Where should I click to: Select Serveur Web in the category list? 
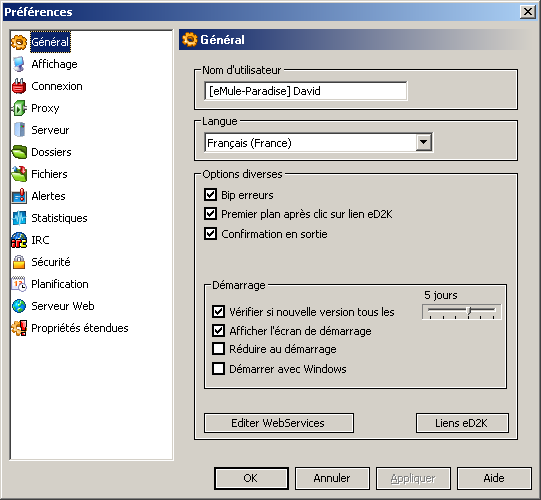(x=62, y=306)
